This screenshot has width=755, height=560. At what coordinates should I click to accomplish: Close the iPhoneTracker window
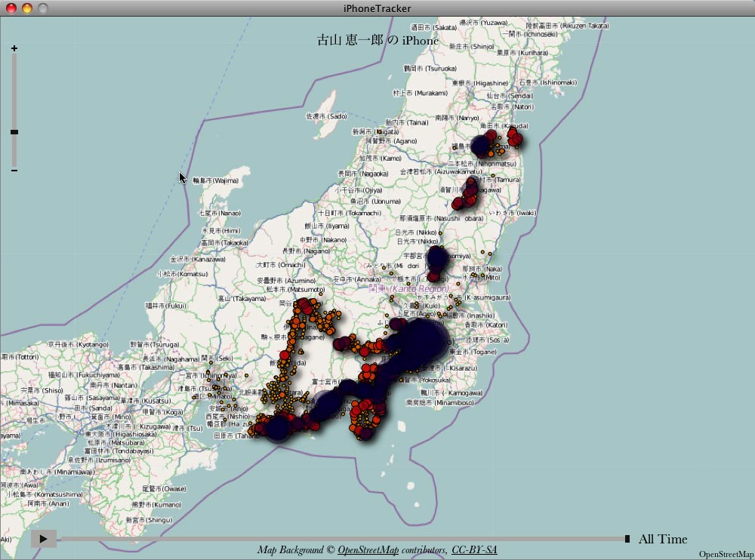pyautogui.click(x=11, y=8)
